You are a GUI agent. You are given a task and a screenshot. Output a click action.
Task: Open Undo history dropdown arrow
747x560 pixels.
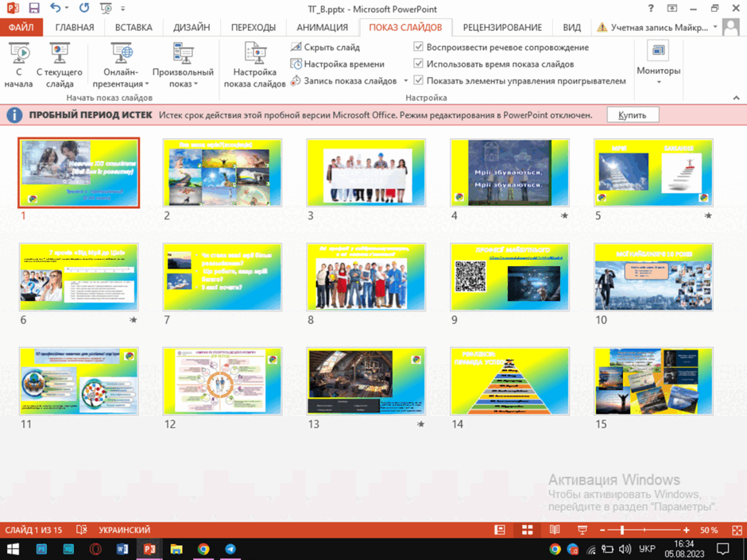[x=67, y=8]
